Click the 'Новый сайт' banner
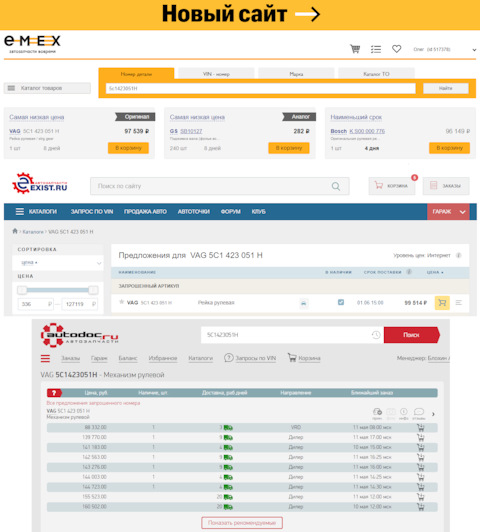The height and width of the screenshot is (532, 480). pyautogui.click(x=240, y=15)
